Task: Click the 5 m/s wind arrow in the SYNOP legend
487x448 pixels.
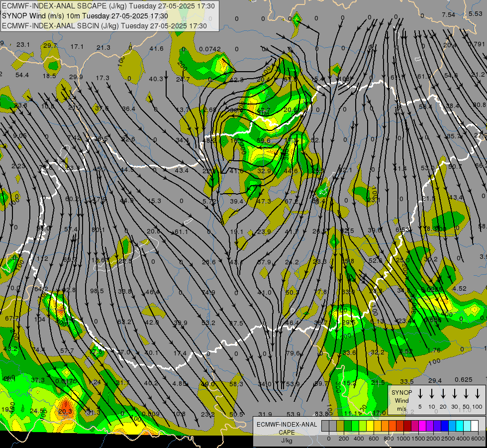Action: [420, 394]
